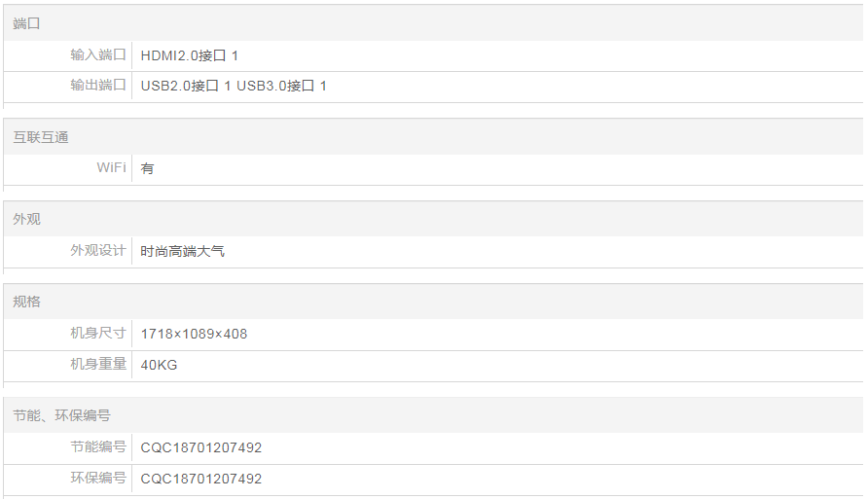
Task: Select the 外观设计 label cell
Action: click(x=68, y=251)
